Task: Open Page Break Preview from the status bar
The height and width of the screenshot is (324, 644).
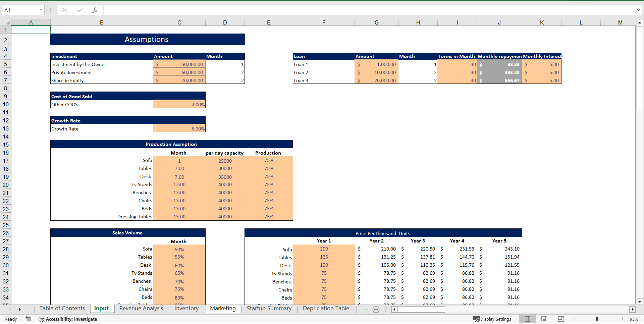Action: coord(560,319)
